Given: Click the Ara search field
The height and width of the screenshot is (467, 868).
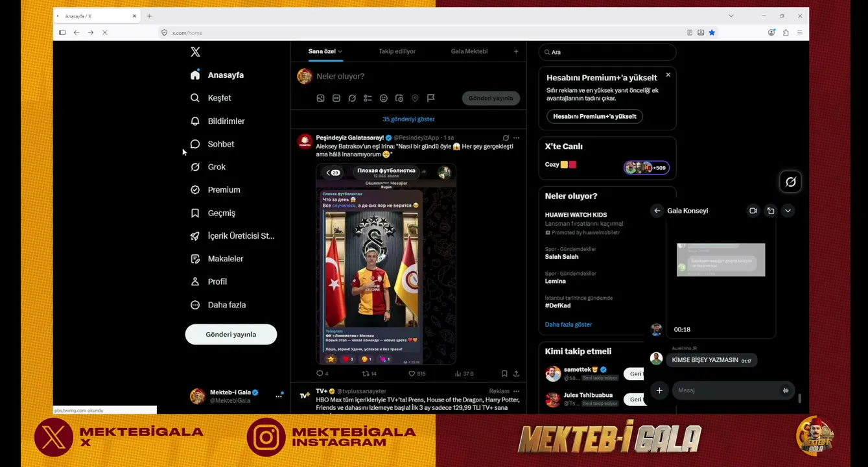Looking at the screenshot, I should pyautogui.click(x=607, y=52).
